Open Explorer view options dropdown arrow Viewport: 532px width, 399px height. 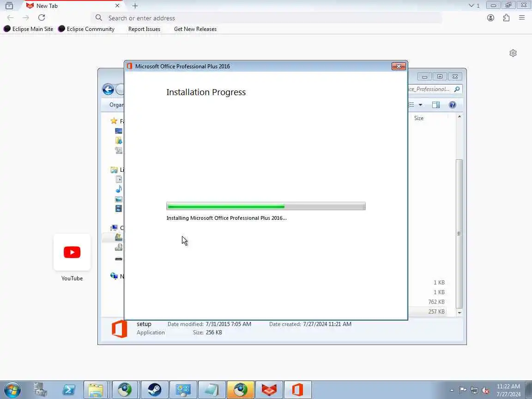pos(420,105)
